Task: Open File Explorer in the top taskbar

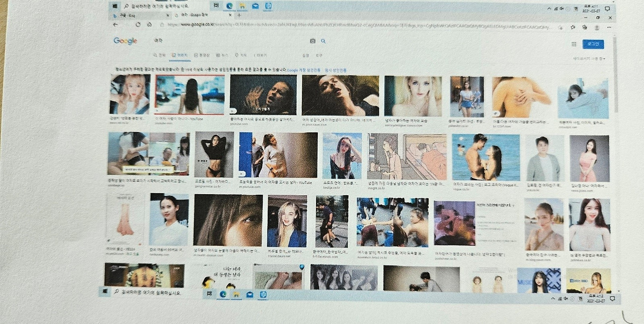Action: point(242,6)
